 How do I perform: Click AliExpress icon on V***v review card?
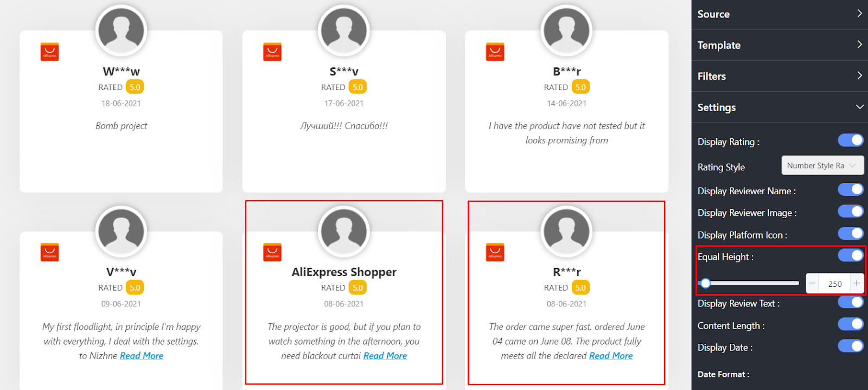pyautogui.click(x=49, y=252)
